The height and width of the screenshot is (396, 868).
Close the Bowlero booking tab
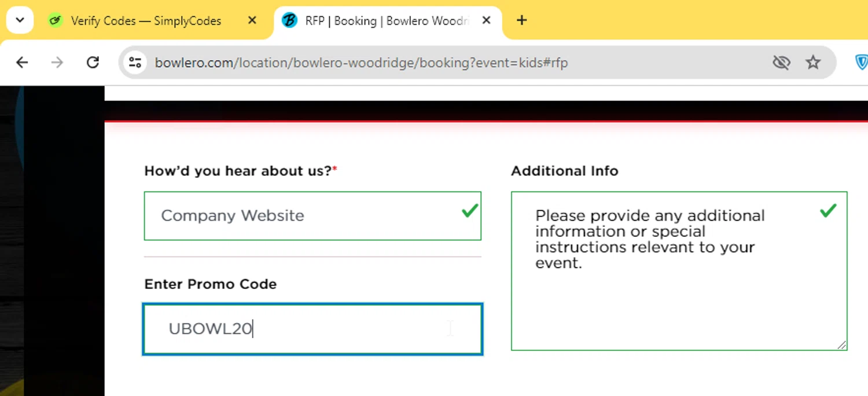pyautogui.click(x=486, y=20)
